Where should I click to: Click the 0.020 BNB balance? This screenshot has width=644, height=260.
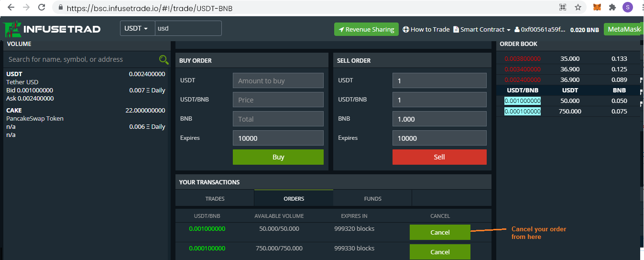point(584,30)
